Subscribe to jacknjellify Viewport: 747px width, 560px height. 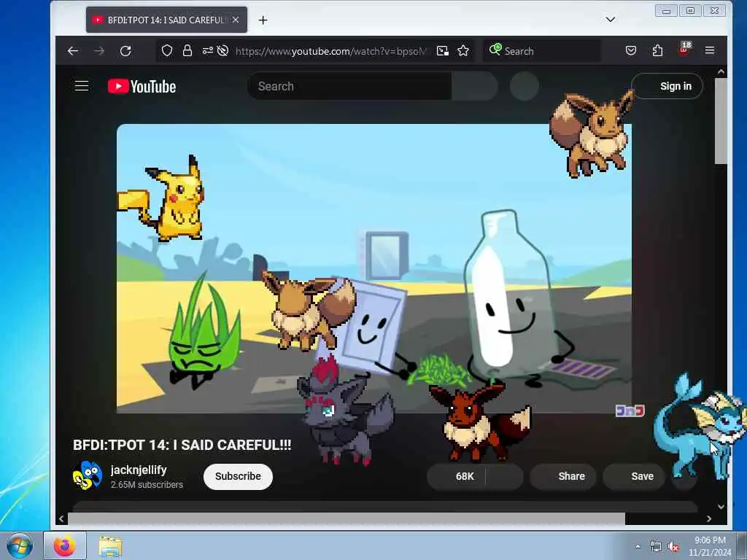coord(238,476)
